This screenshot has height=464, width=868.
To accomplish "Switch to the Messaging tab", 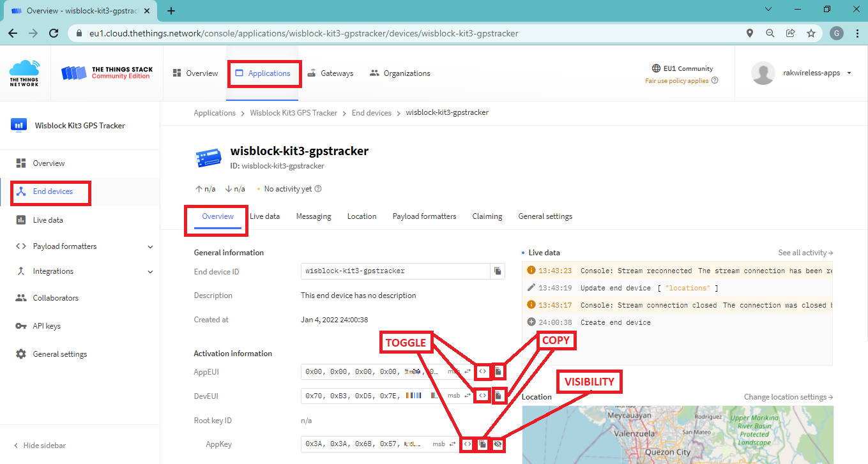I will 314,216.
